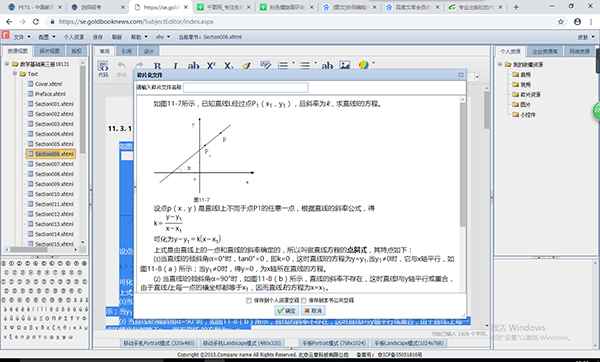Click the Bold formatting icon
The height and width of the screenshot is (362, 600).
(157, 66)
